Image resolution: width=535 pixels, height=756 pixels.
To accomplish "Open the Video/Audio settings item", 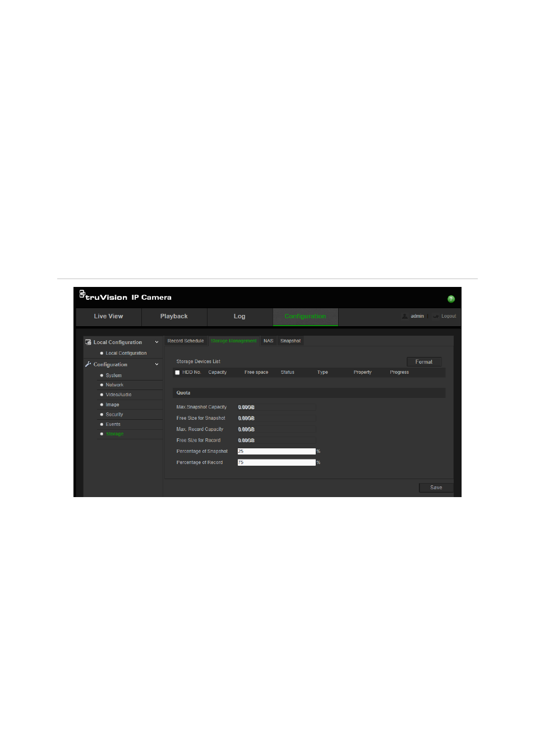I will point(118,395).
